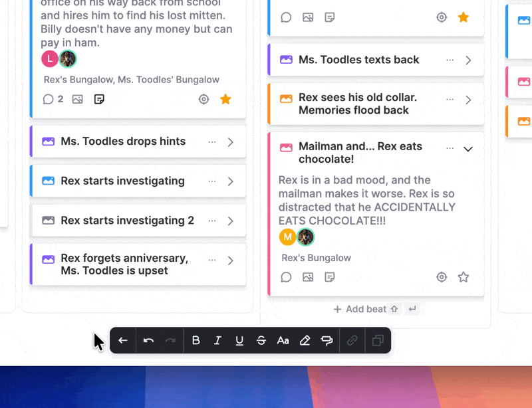This screenshot has height=408, width=532.
Task: Click the underline formatting icon
Action: 239,340
